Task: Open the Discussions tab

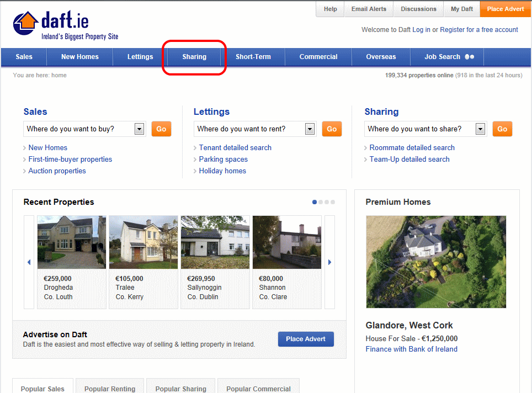Action: point(418,9)
